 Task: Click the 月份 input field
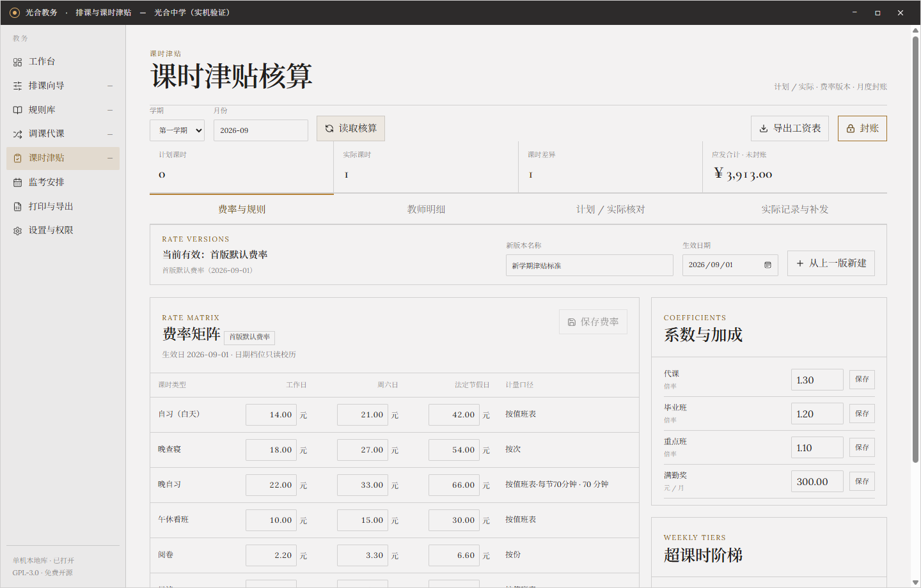point(261,130)
